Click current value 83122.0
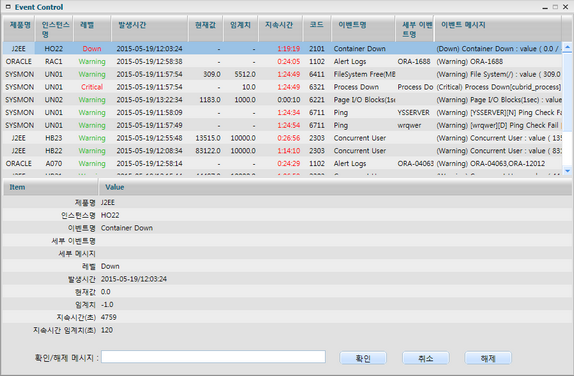The height and width of the screenshot is (376, 574). point(208,151)
